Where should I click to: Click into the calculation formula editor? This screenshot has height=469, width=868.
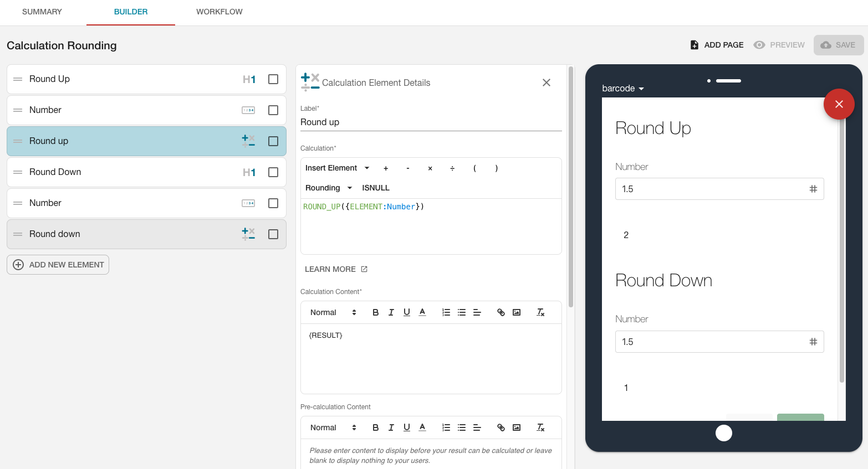[x=431, y=226]
